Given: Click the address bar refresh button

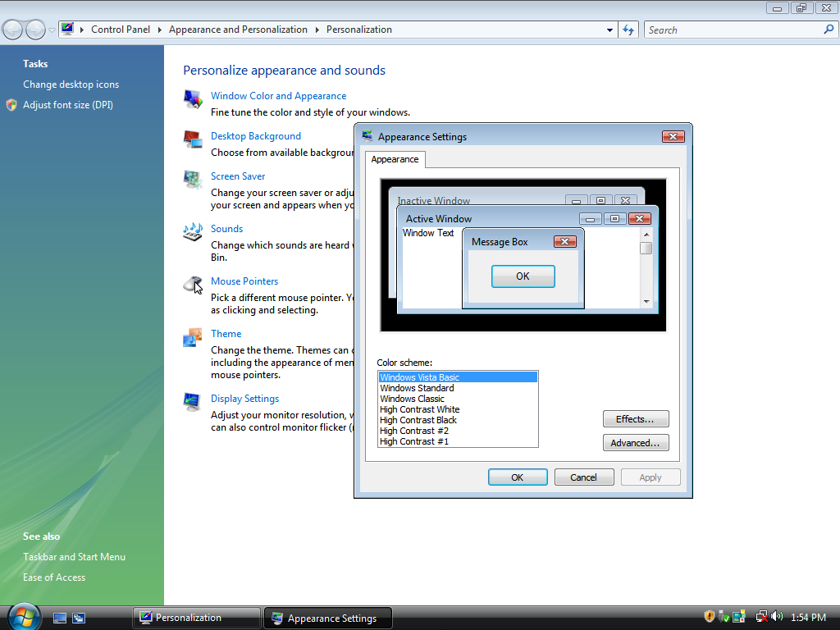Looking at the screenshot, I should coord(628,30).
